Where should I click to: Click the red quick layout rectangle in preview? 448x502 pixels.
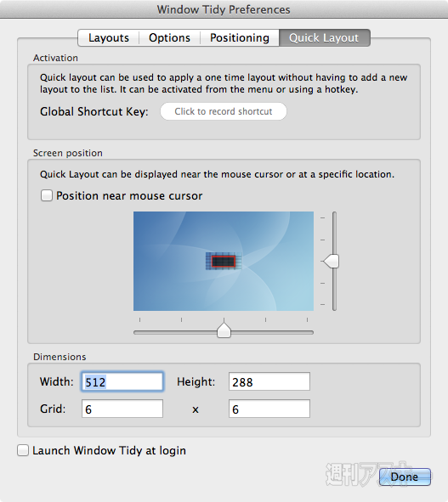coord(224,262)
